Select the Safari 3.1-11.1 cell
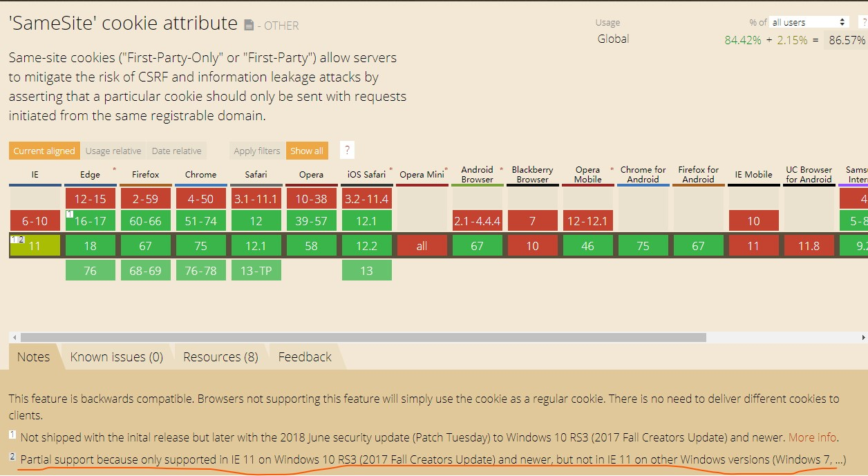868x476 pixels. 256,199
